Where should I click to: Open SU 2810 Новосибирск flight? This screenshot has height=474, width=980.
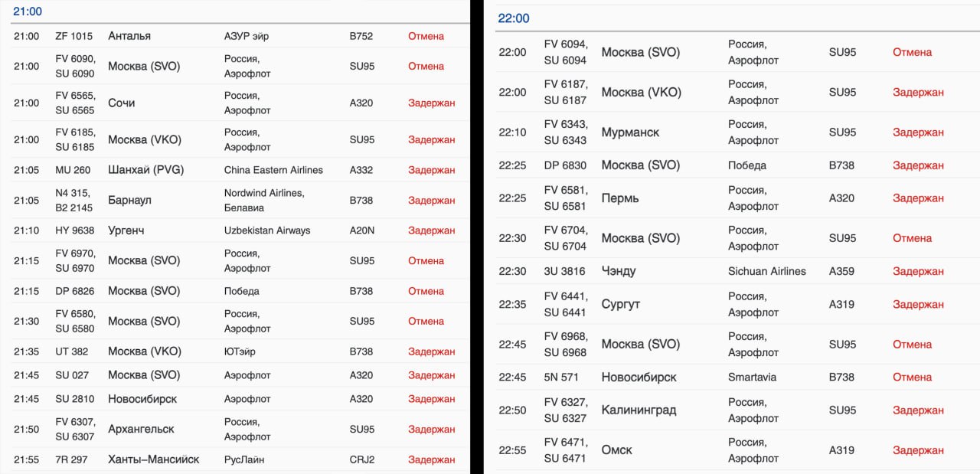pos(74,399)
